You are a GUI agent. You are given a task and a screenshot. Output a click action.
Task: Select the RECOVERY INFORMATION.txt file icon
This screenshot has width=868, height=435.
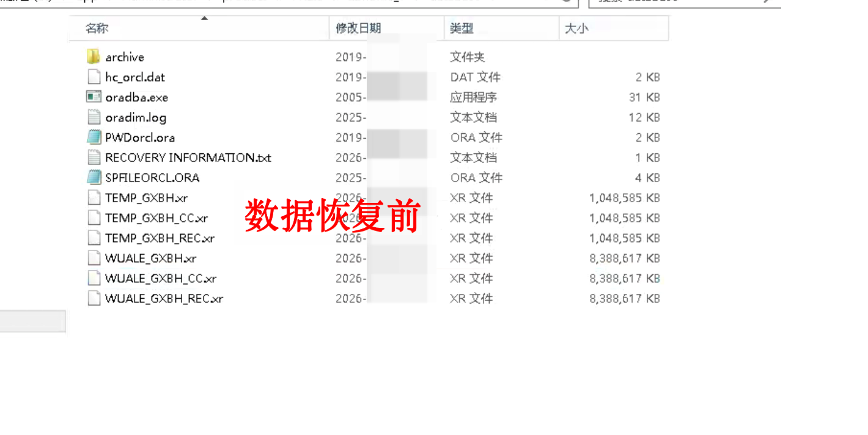93,158
